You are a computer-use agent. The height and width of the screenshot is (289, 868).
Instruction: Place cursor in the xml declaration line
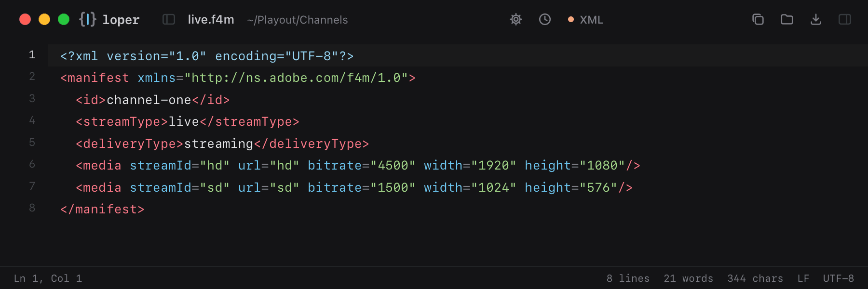click(x=207, y=56)
